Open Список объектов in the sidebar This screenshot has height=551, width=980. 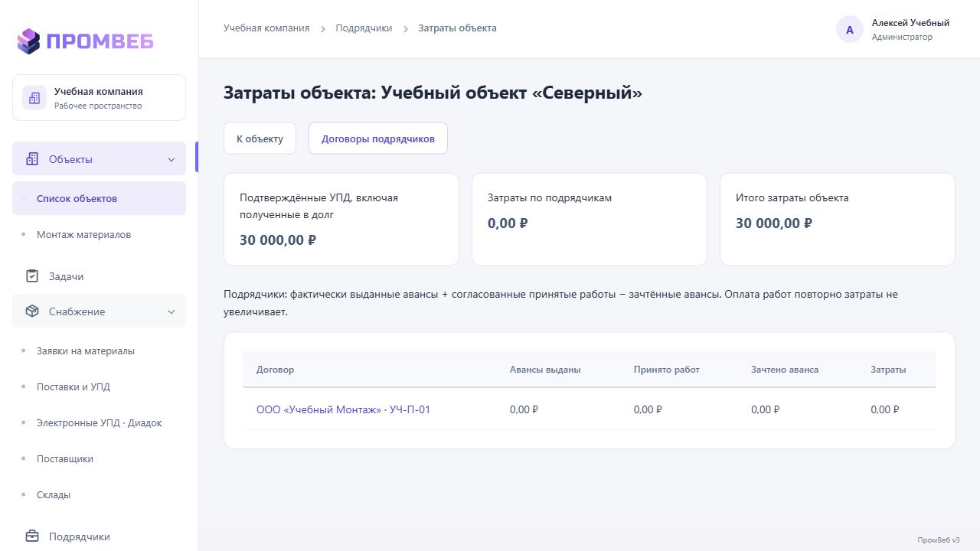[x=99, y=198]
